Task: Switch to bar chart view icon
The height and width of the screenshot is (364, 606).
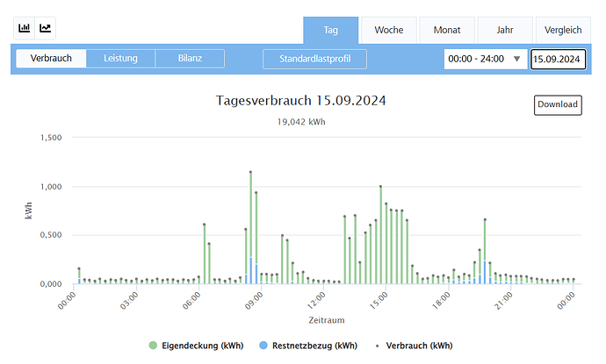Action: (x=25, y=28)
